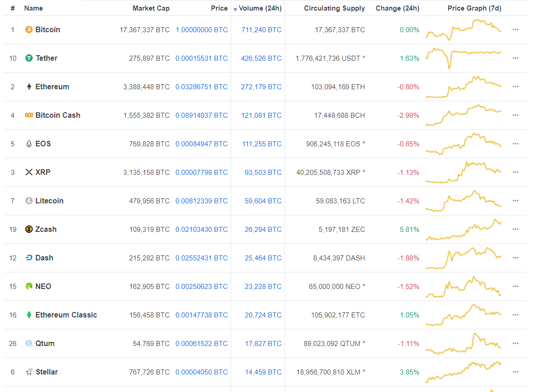Click Qtum volume 17,827 BTC

pos(263,344)
